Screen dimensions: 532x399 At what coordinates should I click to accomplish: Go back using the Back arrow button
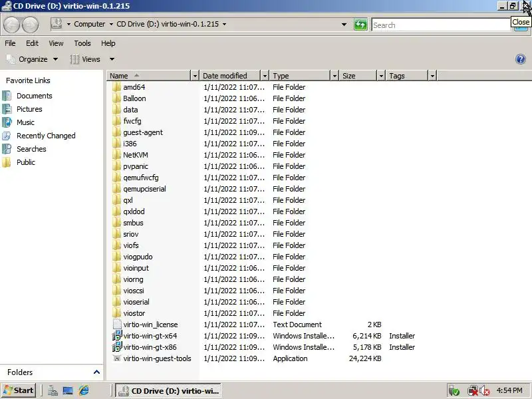[x=11, y=25]
